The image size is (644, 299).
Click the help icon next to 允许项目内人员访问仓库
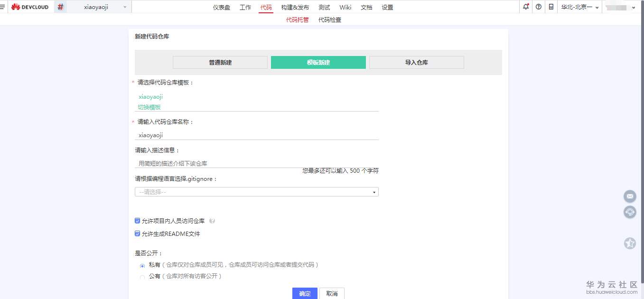pos(212,220)
